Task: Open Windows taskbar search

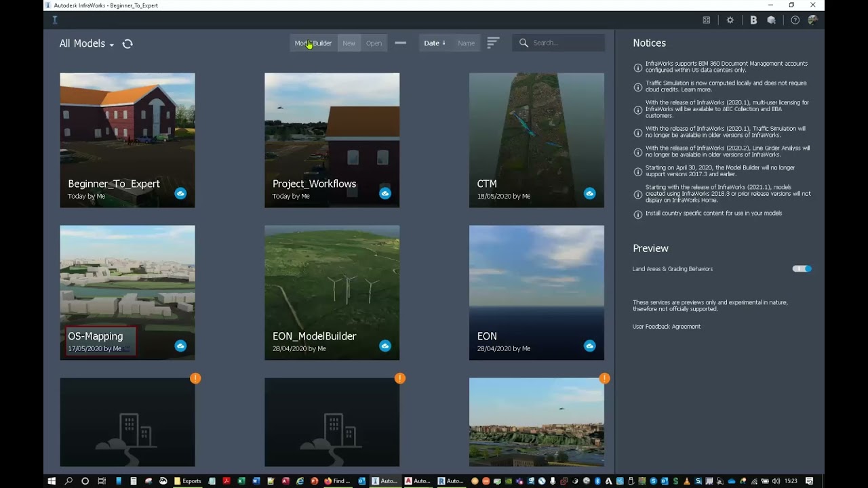Action: coord(68,481)
